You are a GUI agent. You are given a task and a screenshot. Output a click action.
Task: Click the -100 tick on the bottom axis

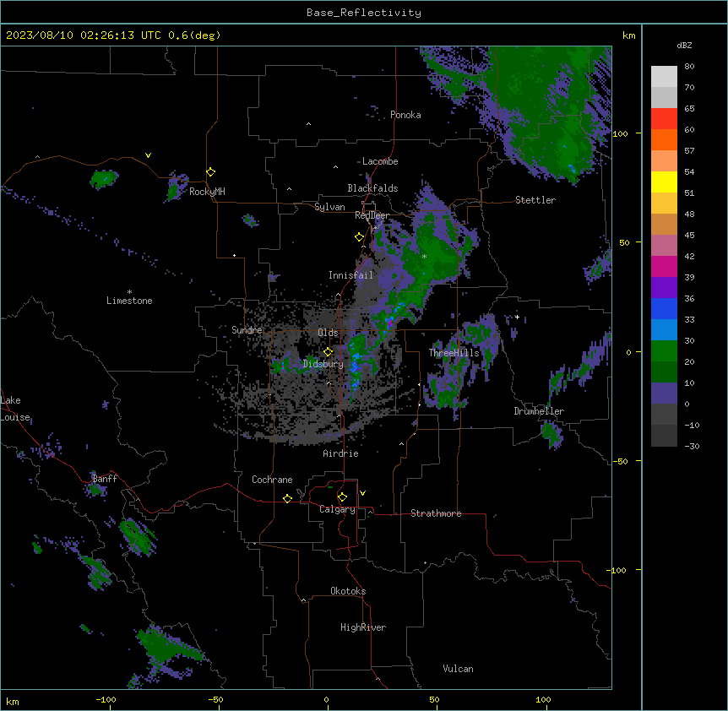coord(106,699)
